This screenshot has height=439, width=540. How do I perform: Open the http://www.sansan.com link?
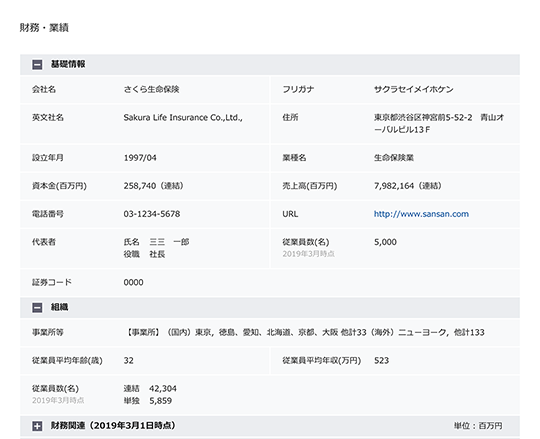pyautogui.click(x=421, y=214)
